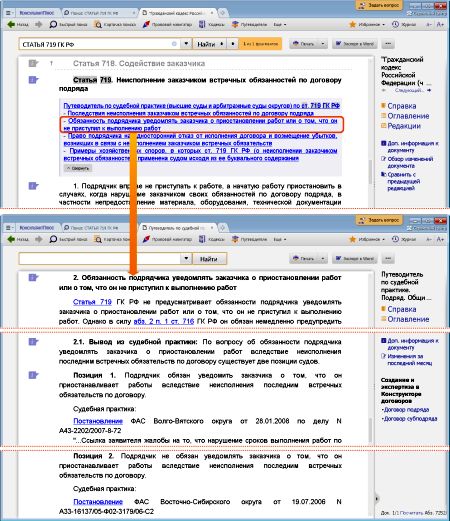Open Быстрый поиск in upper window toolbar
The width and height of the screenshot is (450, 521).
[x=68, y=24]
